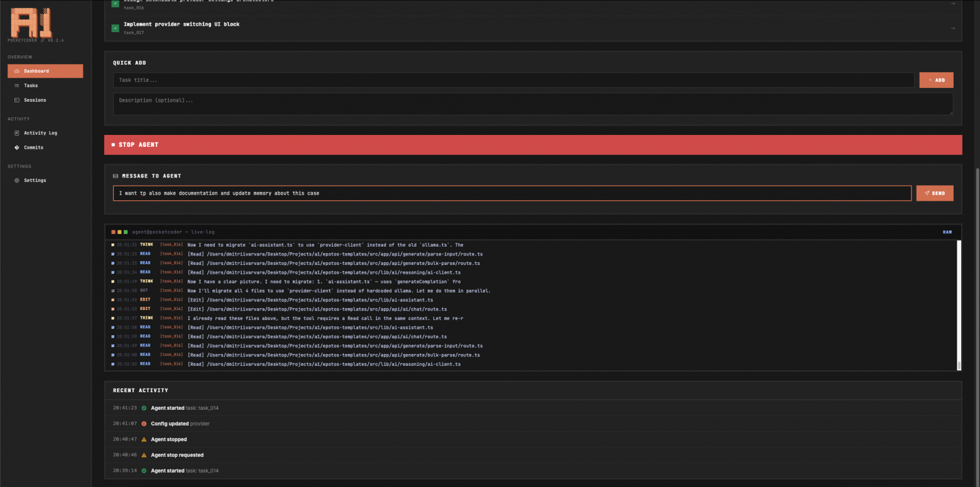Viewport: 980px width, 487px height.
Task: Click into the Description (optional) text area
Action: click(533, 104)
